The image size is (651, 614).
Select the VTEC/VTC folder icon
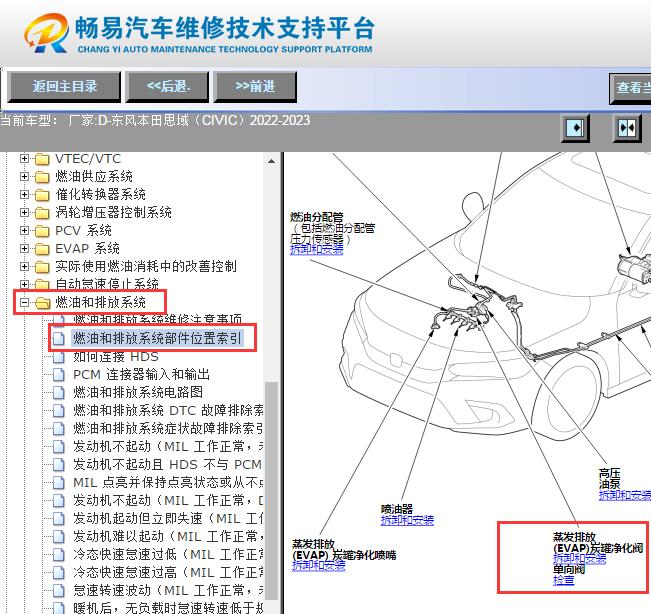(x=42, y=159)
